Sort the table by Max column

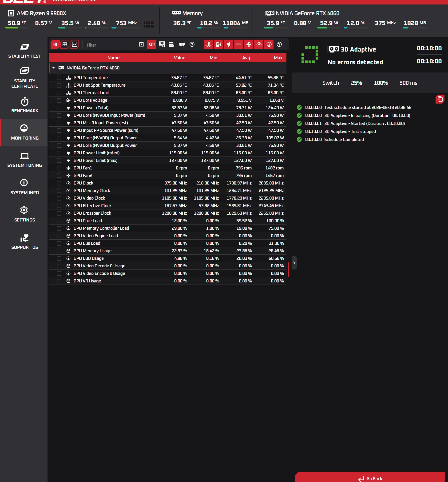pos(278,58)
